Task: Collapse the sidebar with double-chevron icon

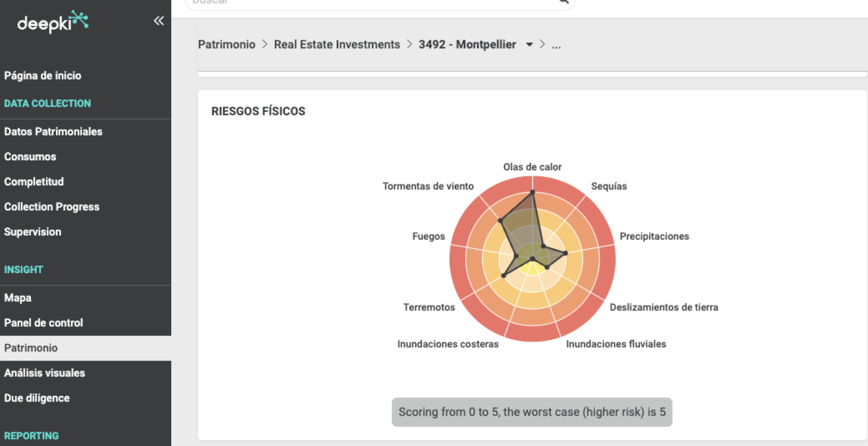Action: coord(159,21)
